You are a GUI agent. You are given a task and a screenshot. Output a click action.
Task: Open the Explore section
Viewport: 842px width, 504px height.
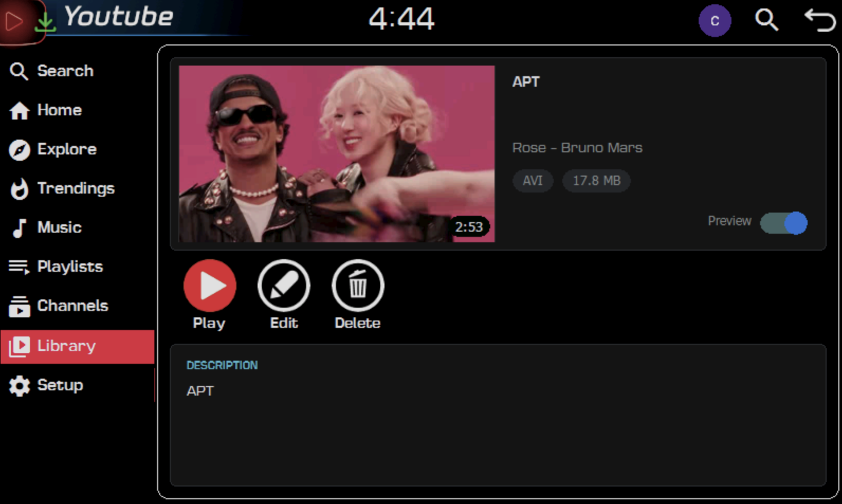coord(77,150)
